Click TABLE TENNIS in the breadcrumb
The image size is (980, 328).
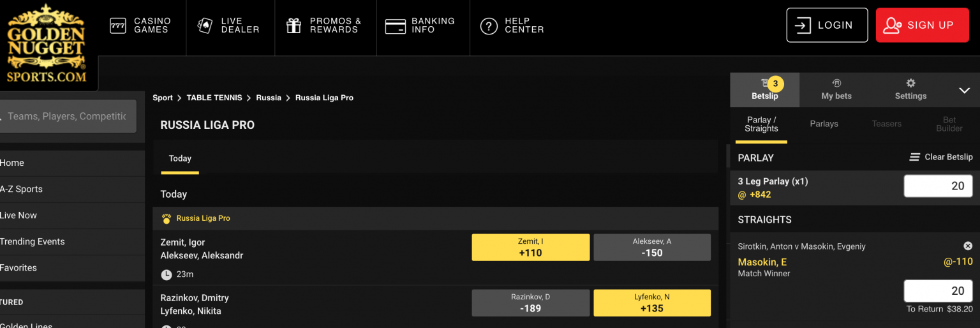[214, 98]
